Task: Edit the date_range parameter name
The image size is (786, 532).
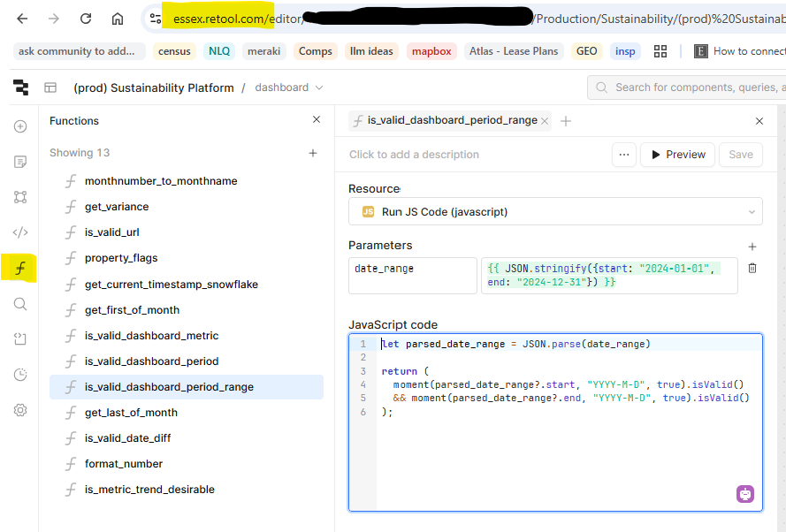Action: (x=413, y=275)
